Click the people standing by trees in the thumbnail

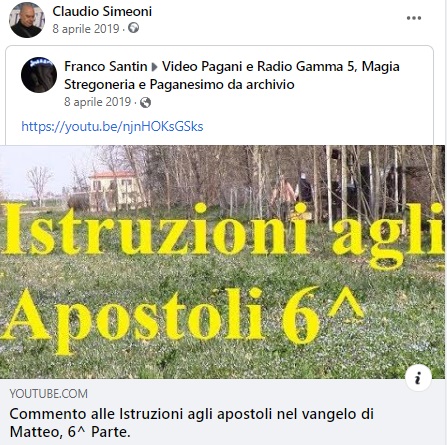pos(293,192)
